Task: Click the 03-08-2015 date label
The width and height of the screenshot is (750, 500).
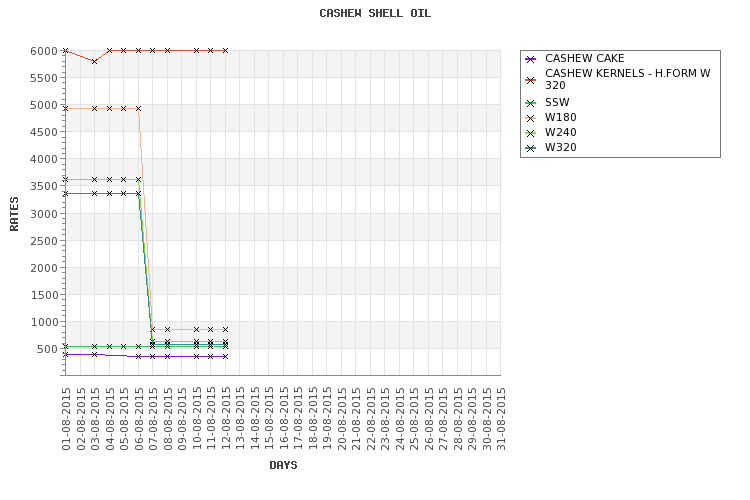Action: tap(95, 419)
